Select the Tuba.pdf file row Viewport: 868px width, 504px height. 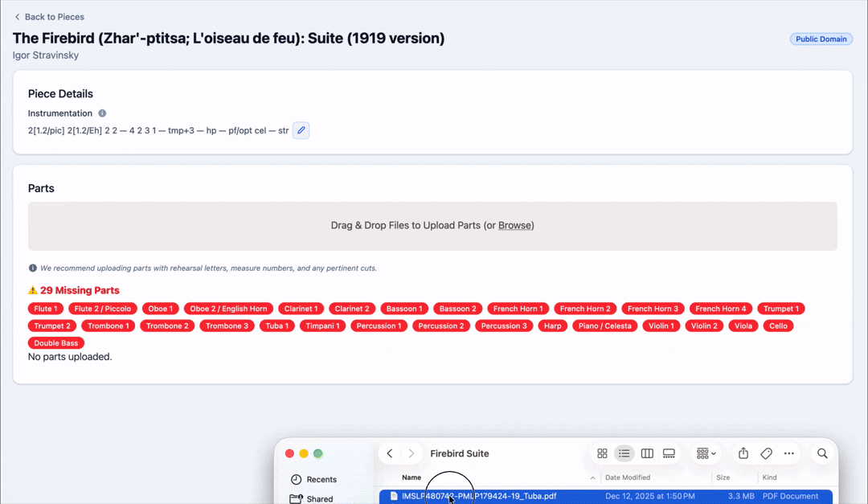[x=606, y=496]
